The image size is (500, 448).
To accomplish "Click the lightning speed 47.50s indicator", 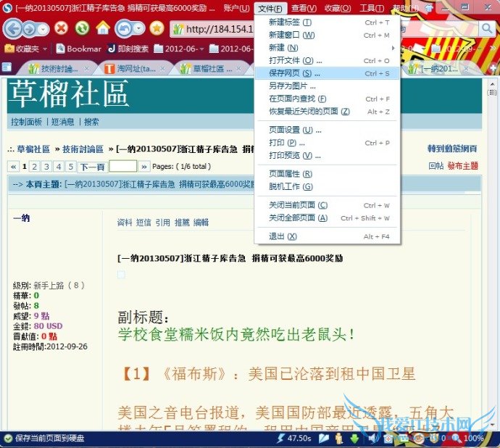I will (x=293, y=439).
